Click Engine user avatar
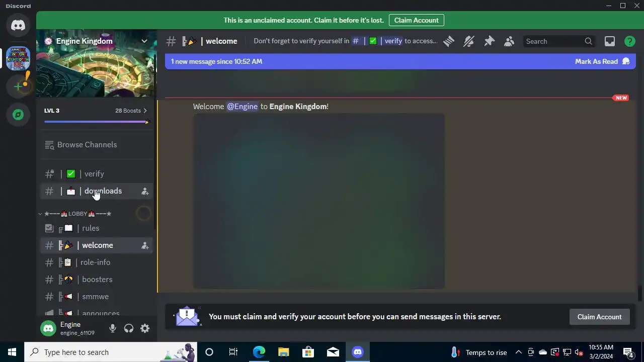This screenshot has width=644, height=362. 48,328
